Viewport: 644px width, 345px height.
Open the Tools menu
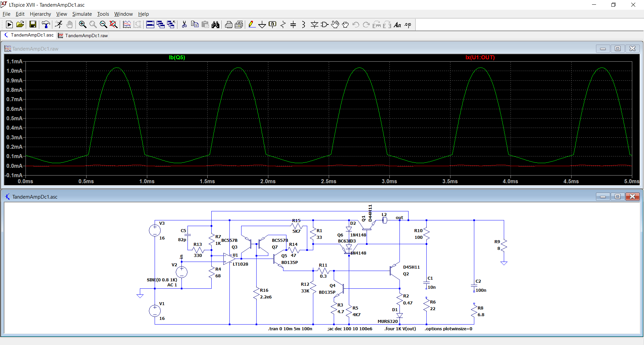[103, 14]
